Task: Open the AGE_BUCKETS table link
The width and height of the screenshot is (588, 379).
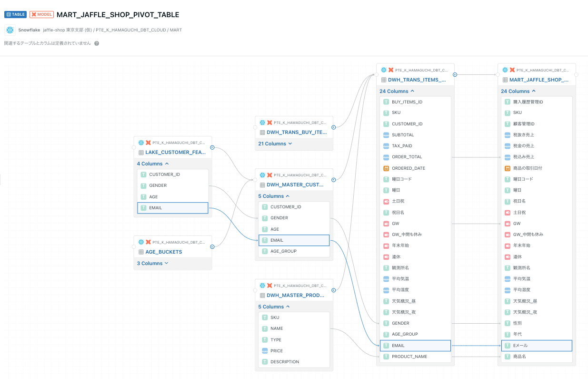Action: pyautogui.click(x=164, y=252)
